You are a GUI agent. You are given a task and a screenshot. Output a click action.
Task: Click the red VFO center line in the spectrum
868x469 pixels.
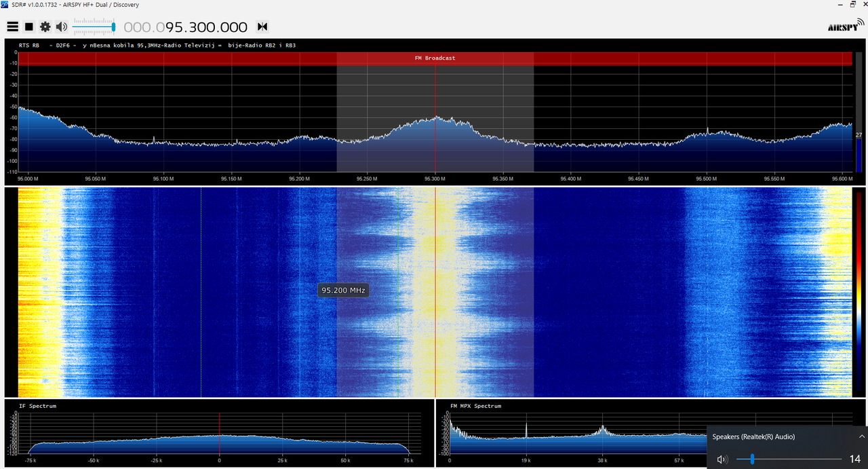coord(435,112)
